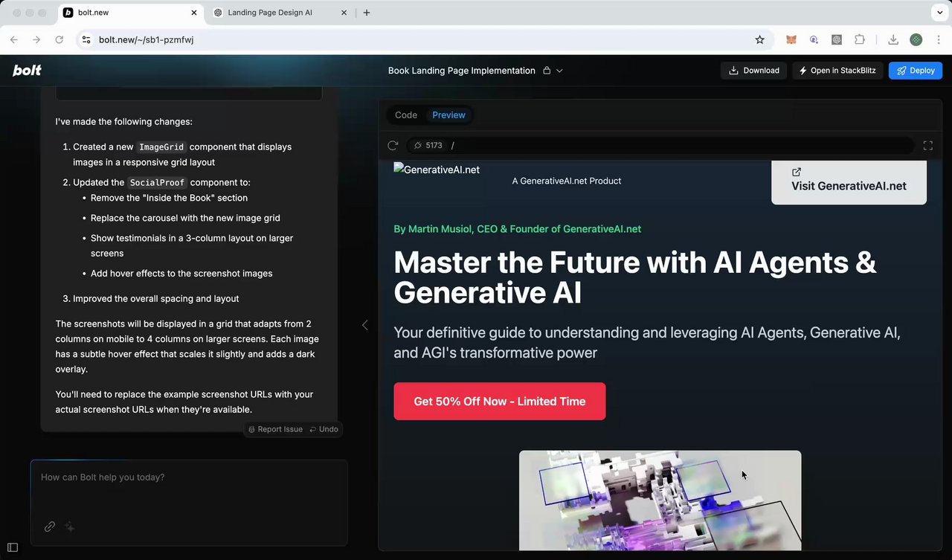Go forward in browser history
The height and width of the screenshot is (560, 952).
point(36,39)
